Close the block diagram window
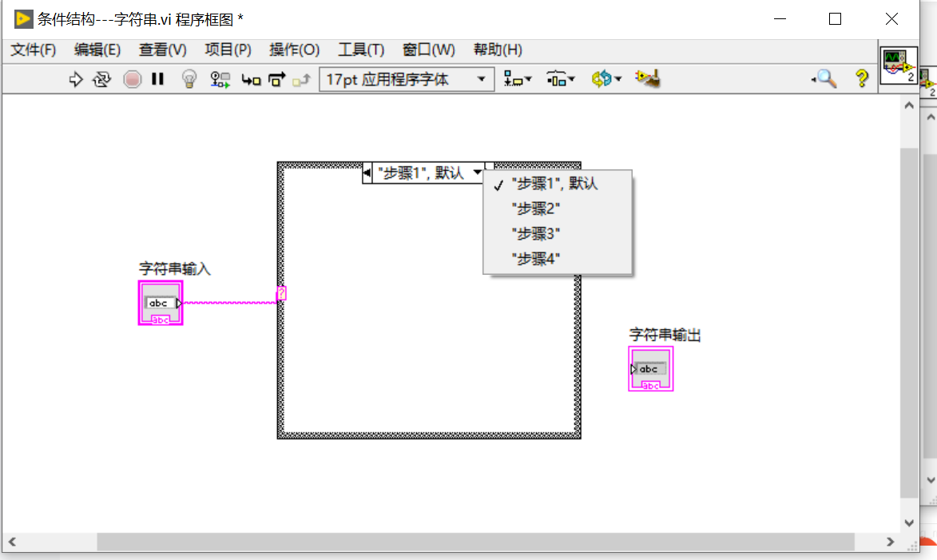This screenshot has width=937, height=560. pyautogui.click(x=891, y=19)
